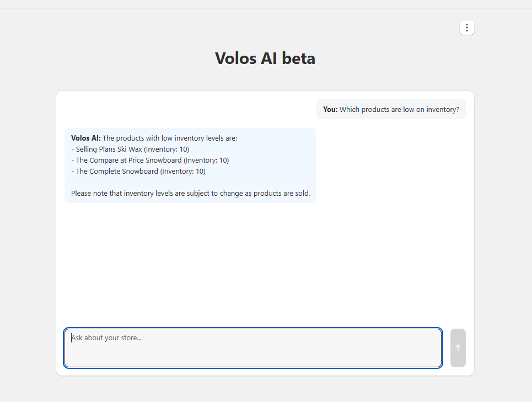
Task: Select the user's low inventory question bubble
Action: [391, 109]
